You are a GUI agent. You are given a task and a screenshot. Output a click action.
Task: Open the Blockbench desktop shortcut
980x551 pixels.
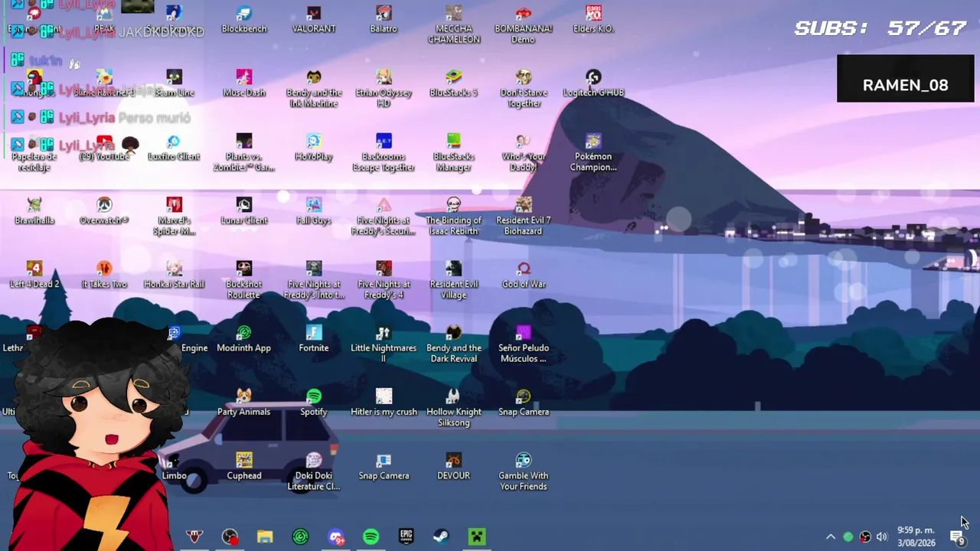[x=244, y=20]
